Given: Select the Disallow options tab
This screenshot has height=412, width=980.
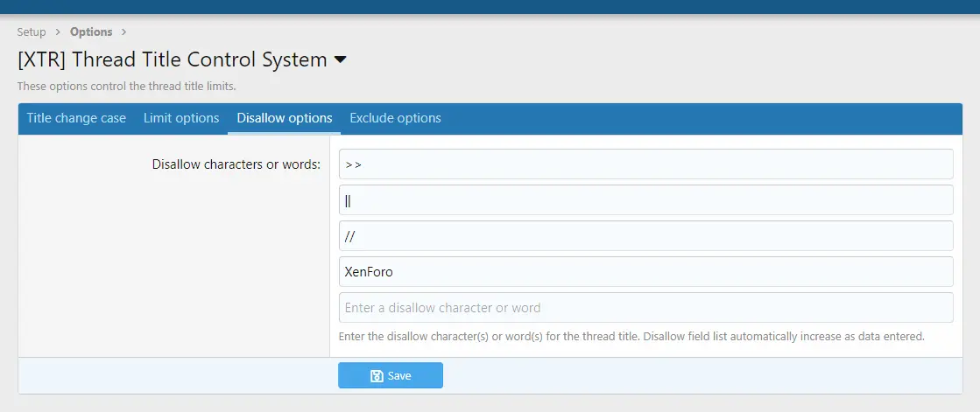Looking at the screenshot, I should [285, 118].
